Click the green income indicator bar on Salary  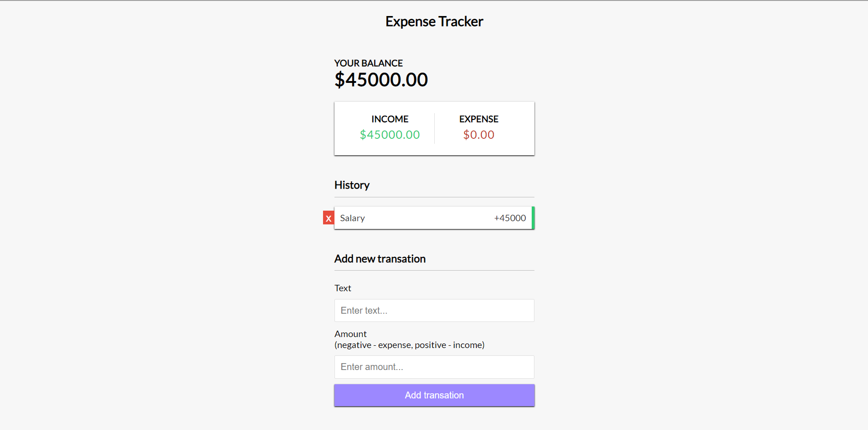(533, 218)
